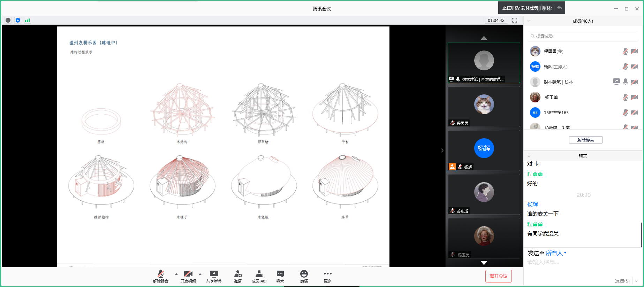This screenshot has width=644, height=287.
Task: Open video options arrow next to 开启视频
Action: pyautogui.click(x=200, y=274)
